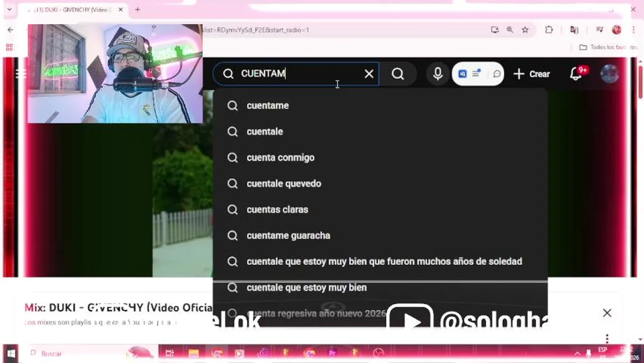Open the browser extensions puzzle icon

tap(549, 30)
